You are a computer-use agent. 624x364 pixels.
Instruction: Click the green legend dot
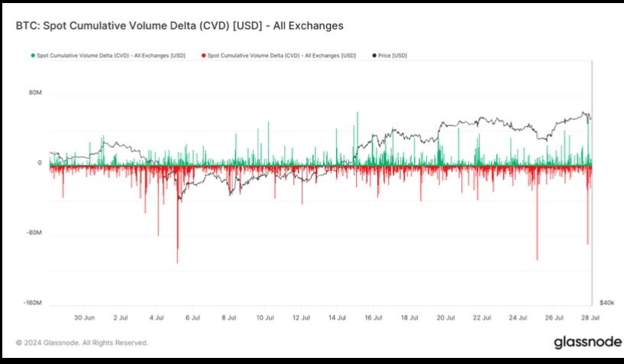pos(33,56)
